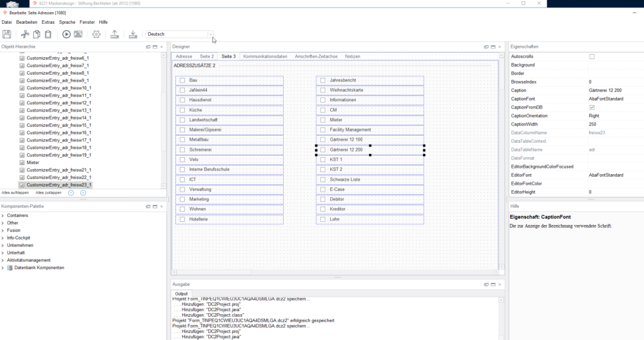Click the Alles zuklappen link
This screenshot has height=340, width=644.
pyautogui.click(x=48, y=192)
